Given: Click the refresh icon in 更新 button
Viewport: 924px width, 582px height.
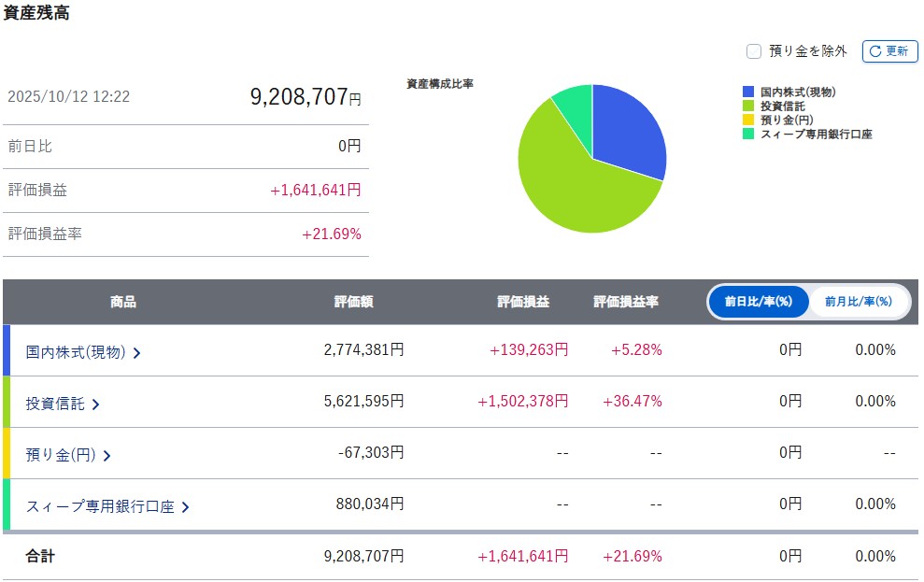Looking at the screenshot, I should pyautogui.click(x=875, y=51).
